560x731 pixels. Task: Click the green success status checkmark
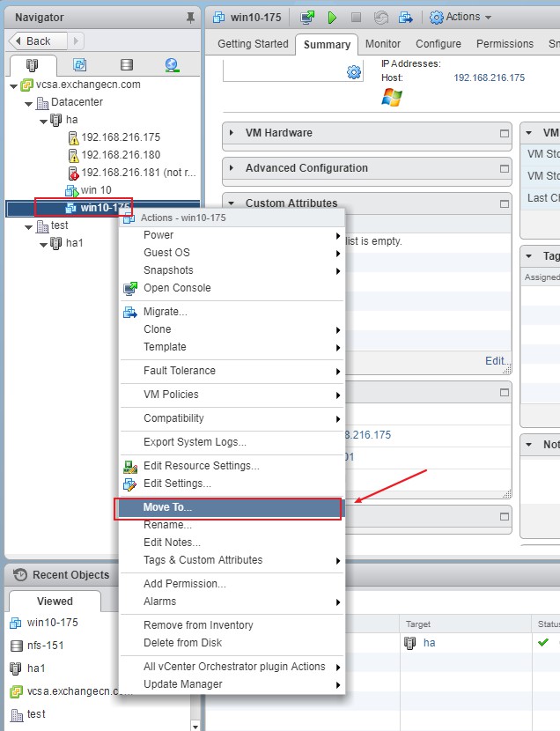tap(542, 642)
